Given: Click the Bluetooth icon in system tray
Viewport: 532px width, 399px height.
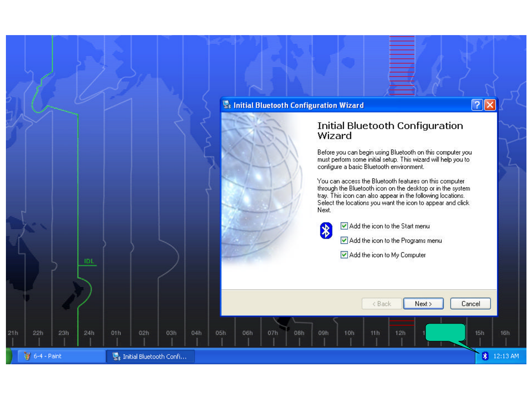Looking at the screenshot, I should [x=485, y=356].
